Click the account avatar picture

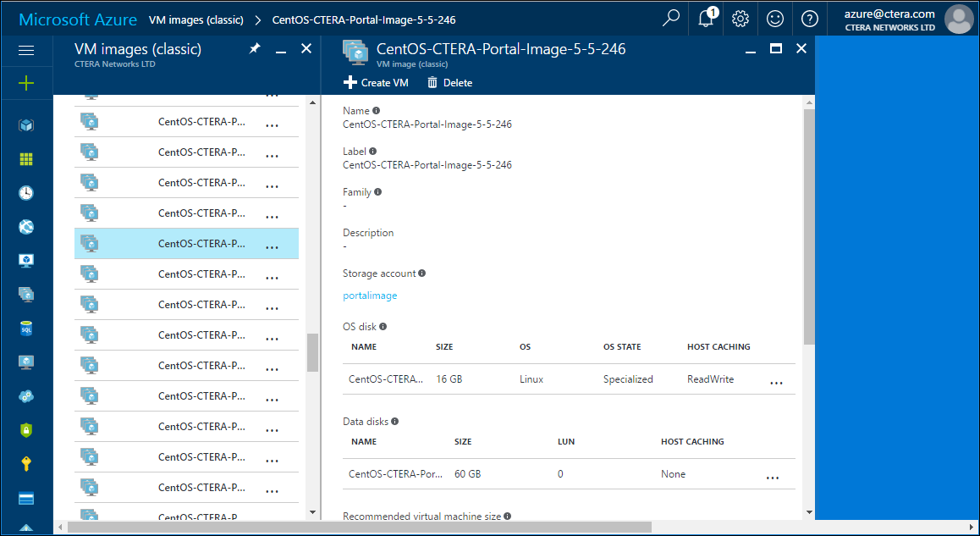click(x=959, y=19)
